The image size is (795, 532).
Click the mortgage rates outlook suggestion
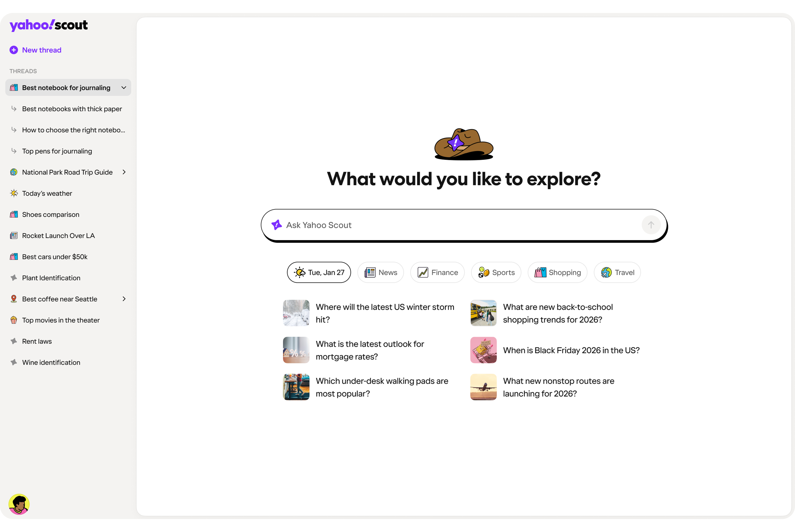(370, 350)
